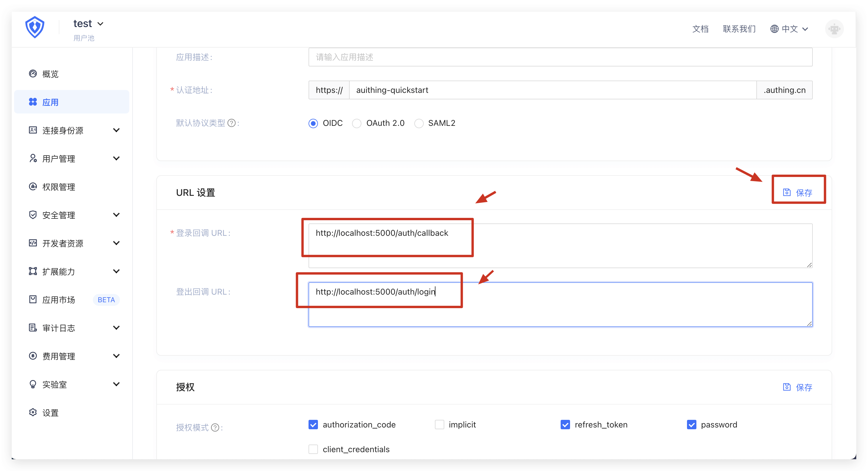Click the globe language icon
The width and height of the screenshot is (868, 471).
(x=774, y=29)
